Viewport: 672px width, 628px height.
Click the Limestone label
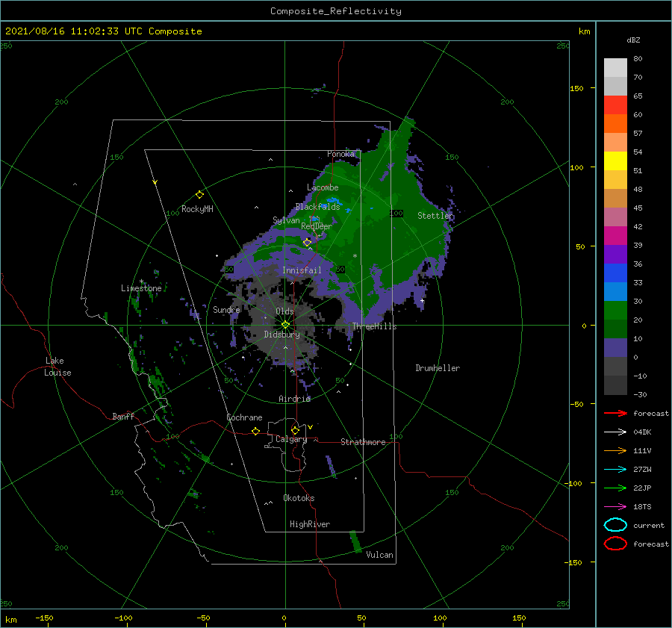click(x=141, y=288)
